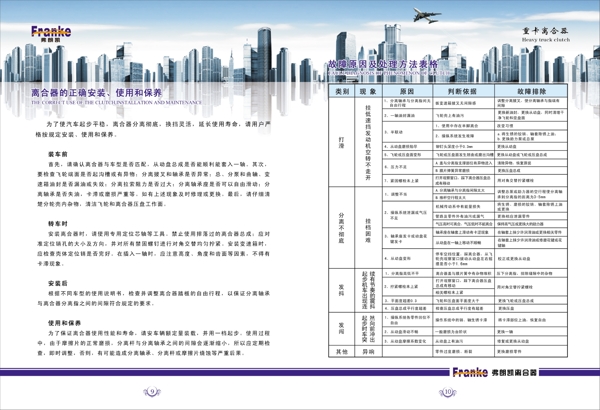Click the airplane graphic in the sky

[x=427, y=15]
